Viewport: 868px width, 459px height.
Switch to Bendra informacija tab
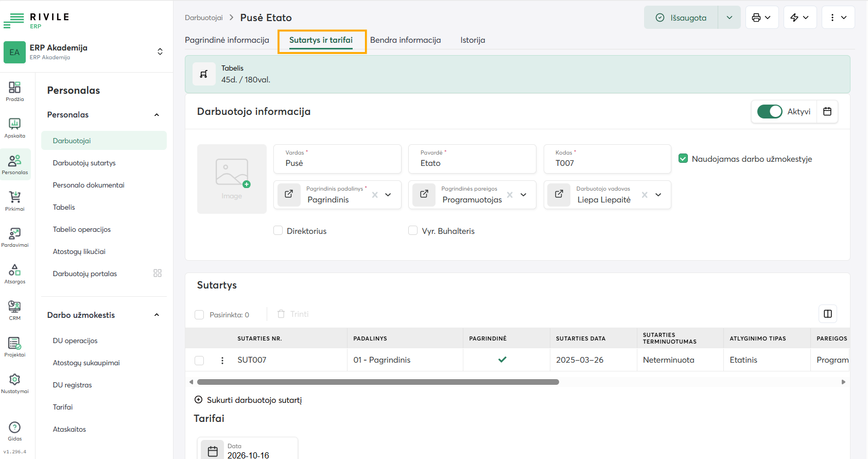[405, 40]
